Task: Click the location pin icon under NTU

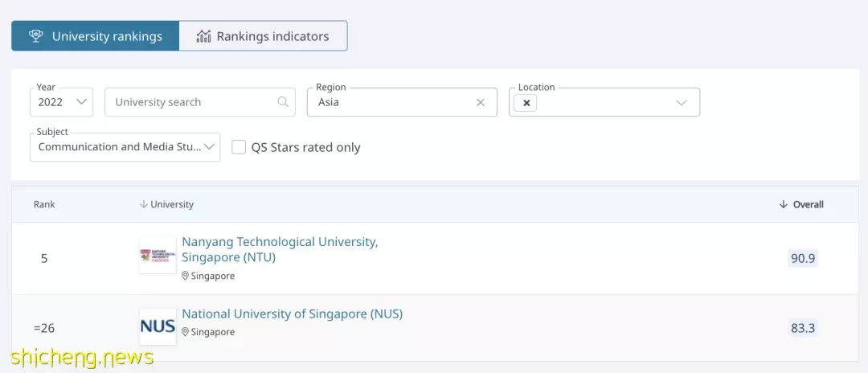Action: pos(186,276)
